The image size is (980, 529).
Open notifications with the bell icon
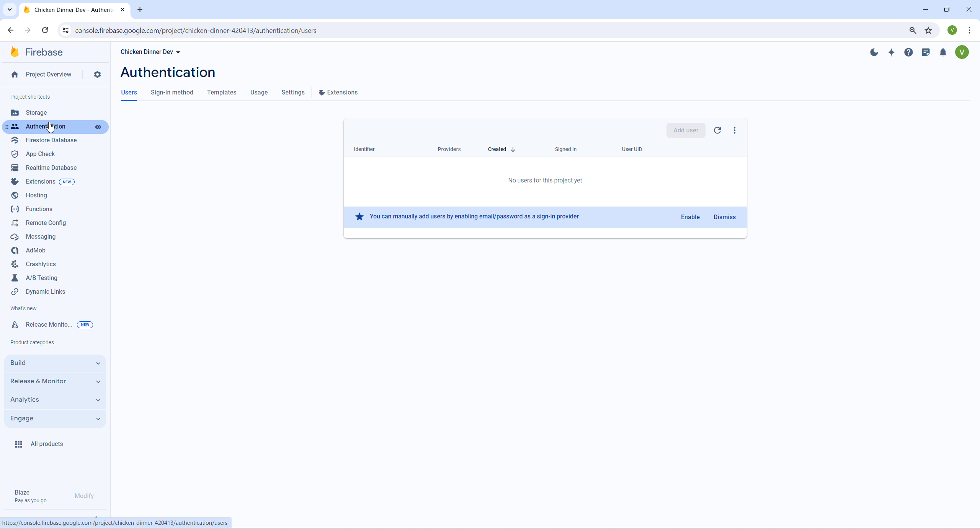tap(943, 52)
